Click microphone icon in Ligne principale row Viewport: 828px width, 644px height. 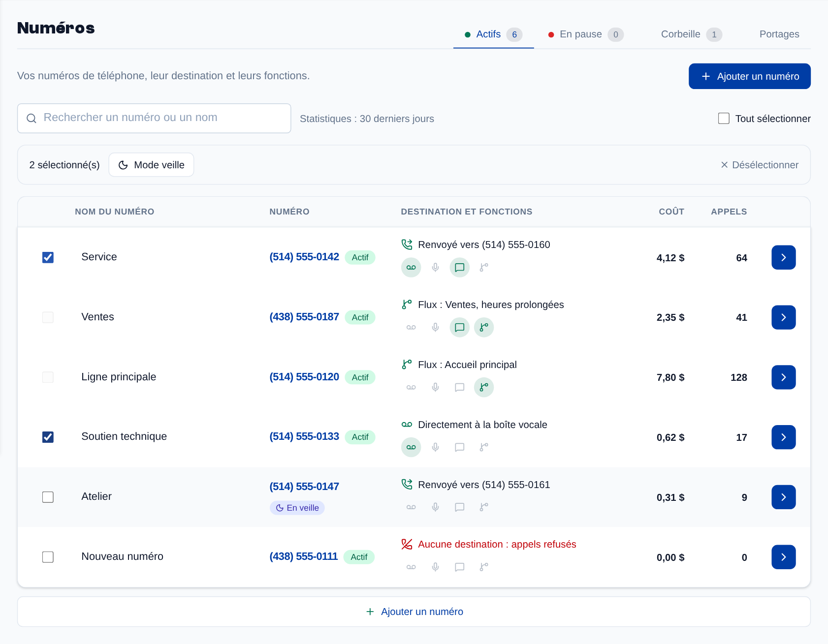point(435,388)
